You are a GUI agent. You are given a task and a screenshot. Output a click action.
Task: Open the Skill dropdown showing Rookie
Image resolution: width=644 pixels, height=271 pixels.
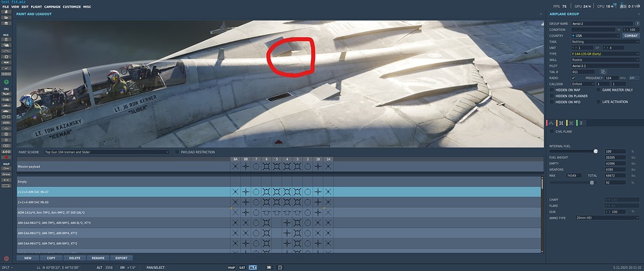605,59
